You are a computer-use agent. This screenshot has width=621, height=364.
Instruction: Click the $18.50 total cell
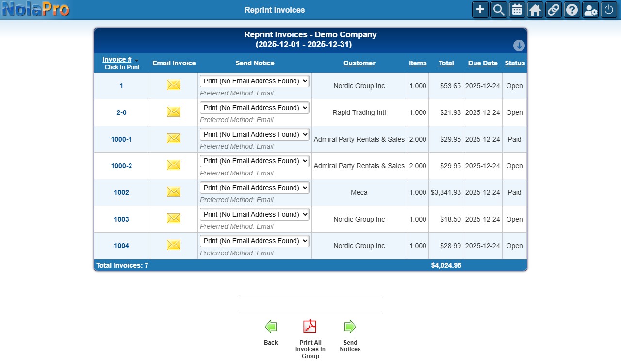446,219
